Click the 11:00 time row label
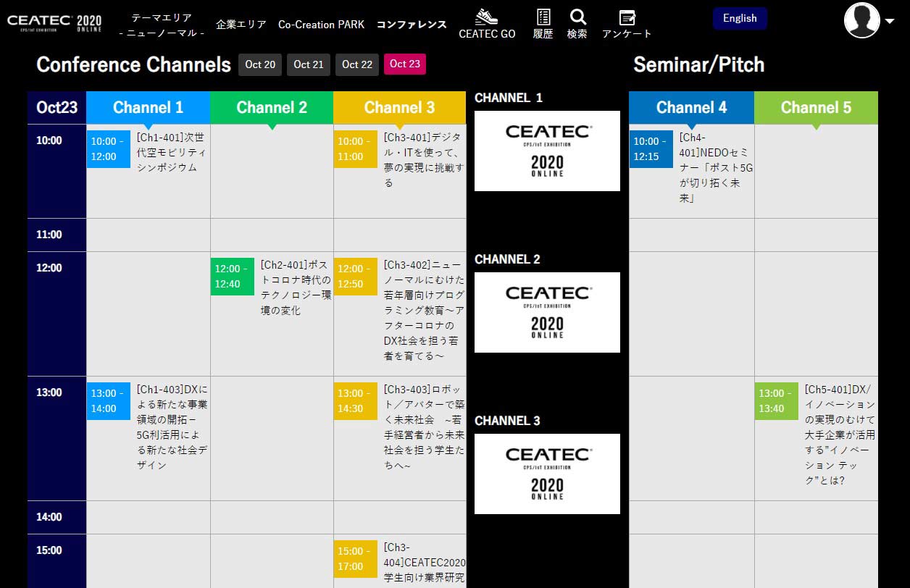This screenshot has width=910, height=588. click(x=49, y=235)
